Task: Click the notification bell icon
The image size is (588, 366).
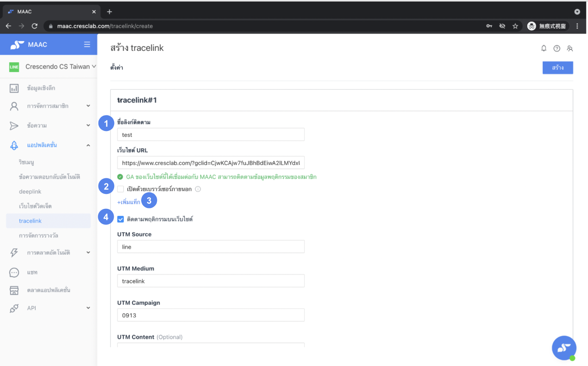Action: (544, 48)
